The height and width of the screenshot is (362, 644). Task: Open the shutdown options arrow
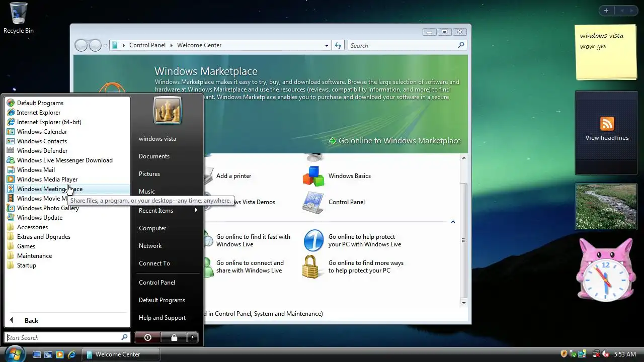click(x=193, y=337)
